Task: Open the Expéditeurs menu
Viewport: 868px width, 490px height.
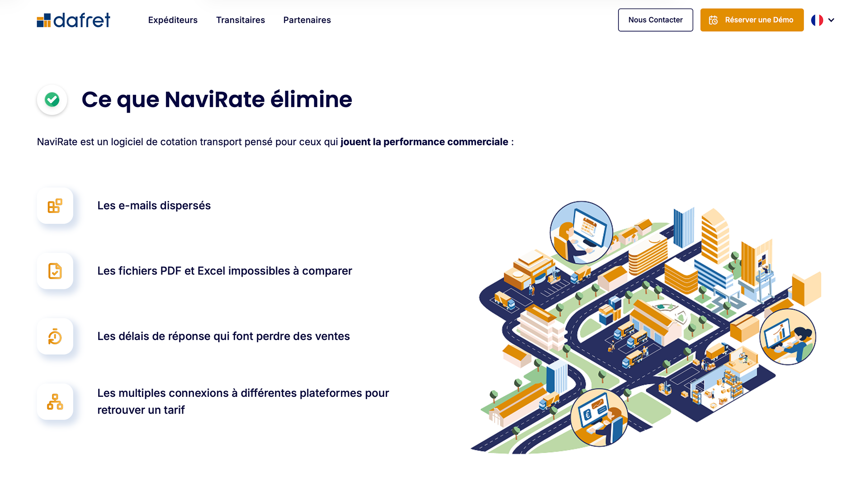Action: point(173,20)
